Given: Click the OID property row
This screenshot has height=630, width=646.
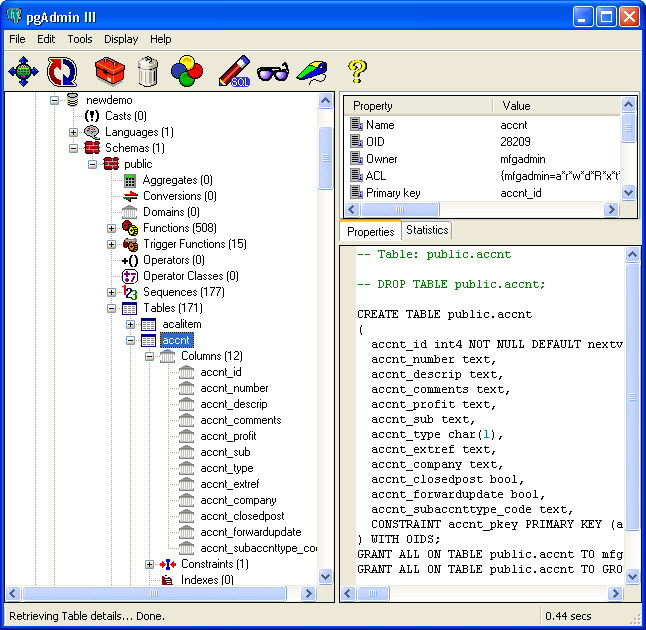Looking at the screenshot, I should (x=484, y=142).
